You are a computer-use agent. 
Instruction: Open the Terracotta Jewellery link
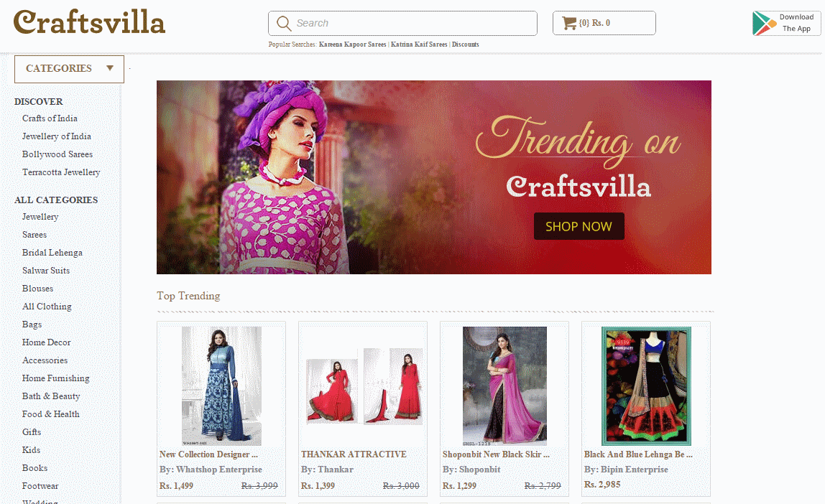(61, 172)
